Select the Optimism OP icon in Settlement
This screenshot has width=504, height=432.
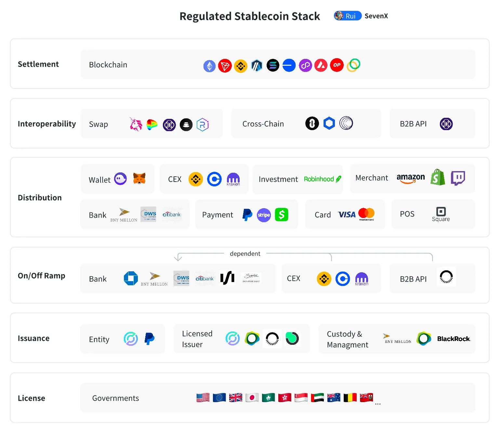(337, 65)
